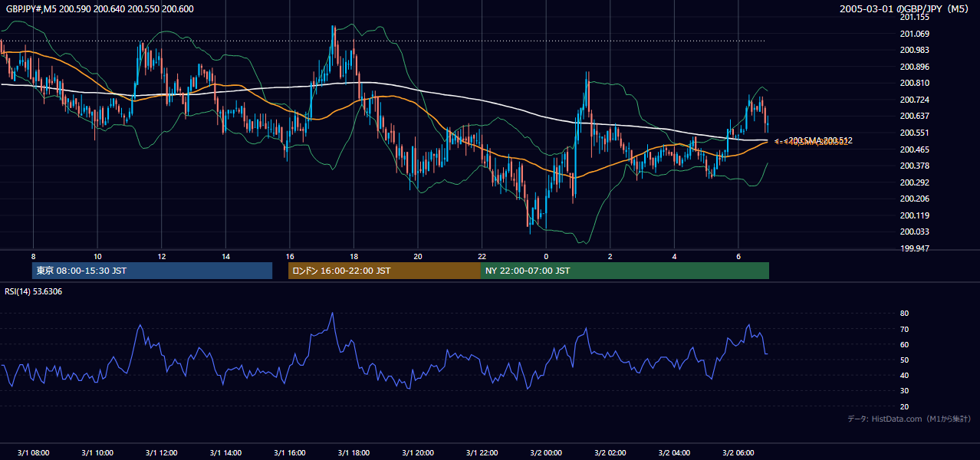Click hour tick 14 under the price chart
980x460 pixels.
(x=225, y=256)
